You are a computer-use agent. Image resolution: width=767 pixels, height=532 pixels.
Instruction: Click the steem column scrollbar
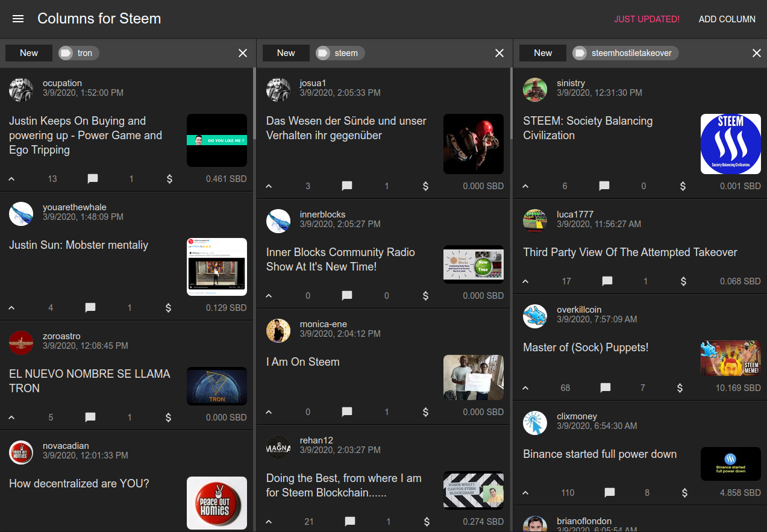[510, 104]
